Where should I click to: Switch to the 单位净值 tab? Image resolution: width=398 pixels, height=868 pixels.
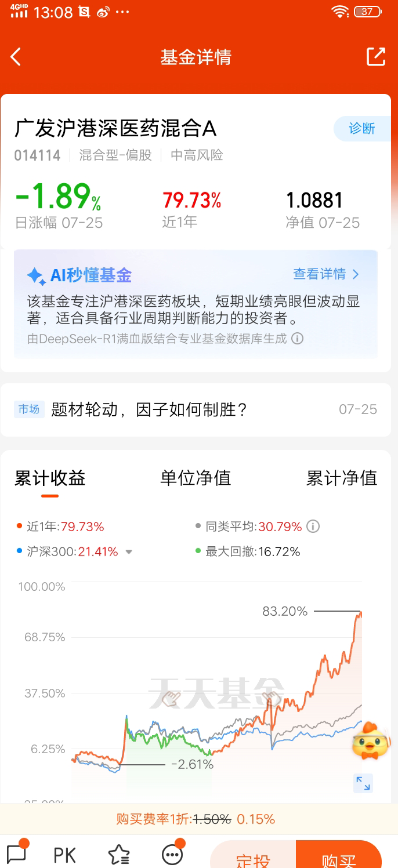click(x=196, y=478)
